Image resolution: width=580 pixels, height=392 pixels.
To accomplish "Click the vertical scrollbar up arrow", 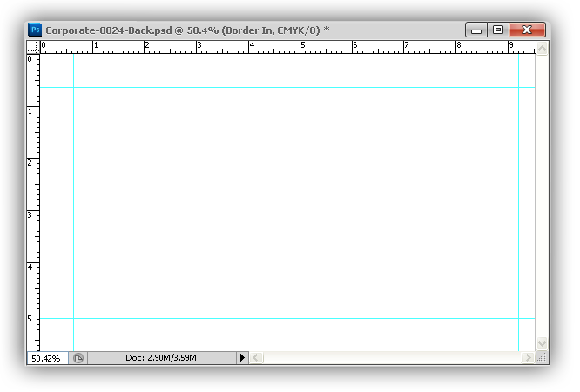I will pyautogui.click(x=543, y=48).
